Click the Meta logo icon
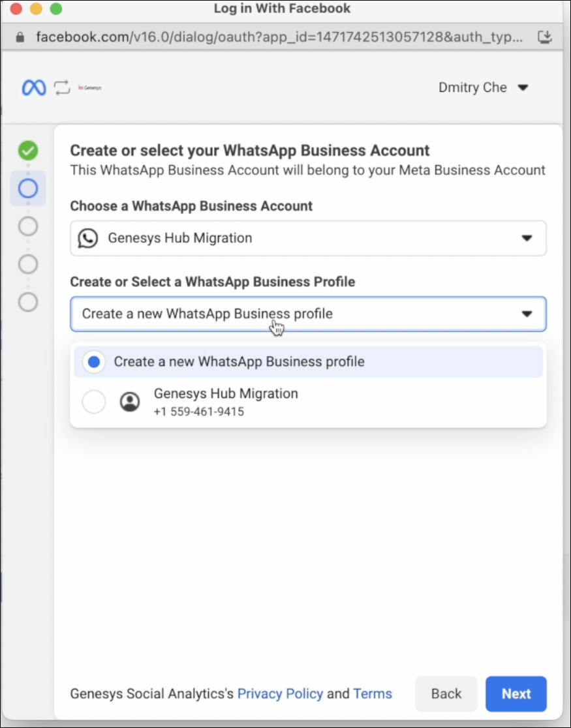571x728 pixels. [x=34, y=87]
